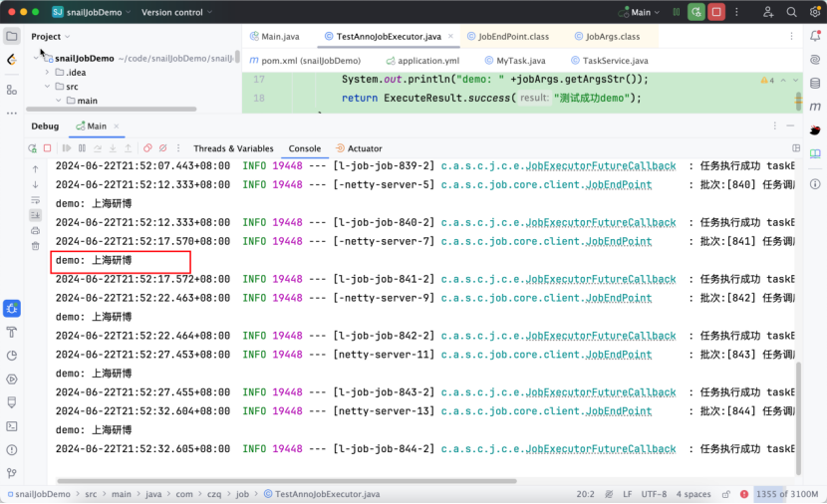Open the Database tool window icon
This screenshot has width=827, height=504.
[x=815, y=84]
